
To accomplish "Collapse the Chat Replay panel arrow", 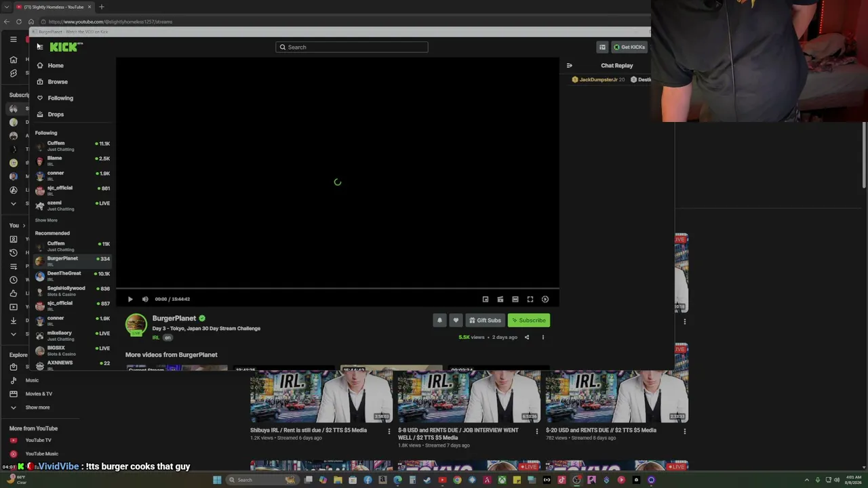I will pos(570,66).
